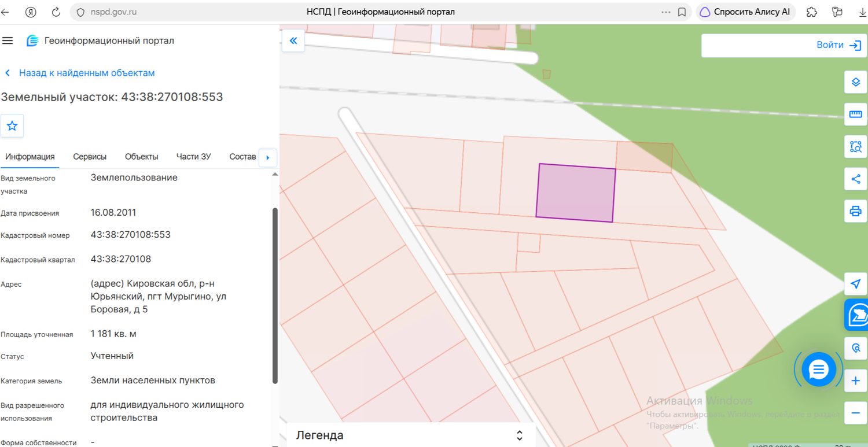Screen dimensions: 868x447
Task: Activate the area search selection tool
Action: 856,146
